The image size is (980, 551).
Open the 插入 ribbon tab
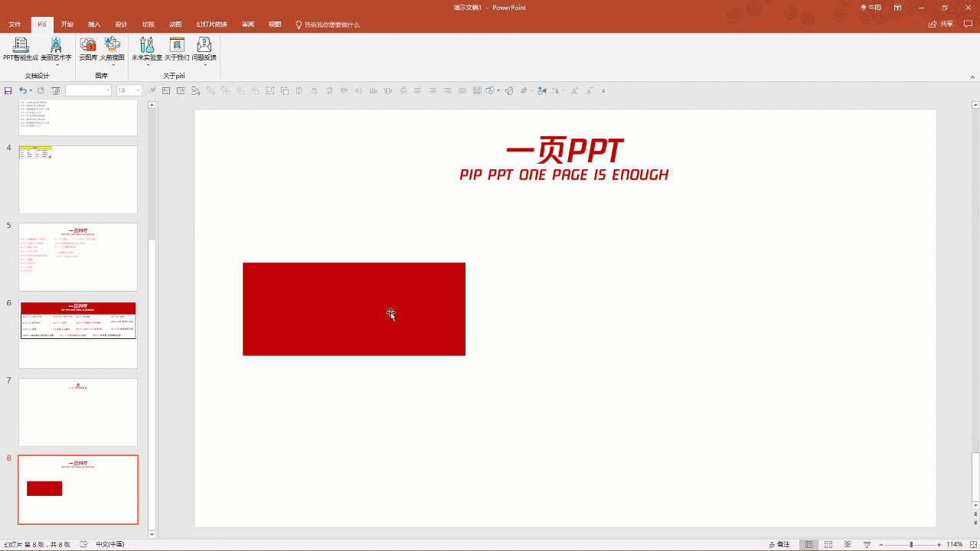click(x=94, y=24)
